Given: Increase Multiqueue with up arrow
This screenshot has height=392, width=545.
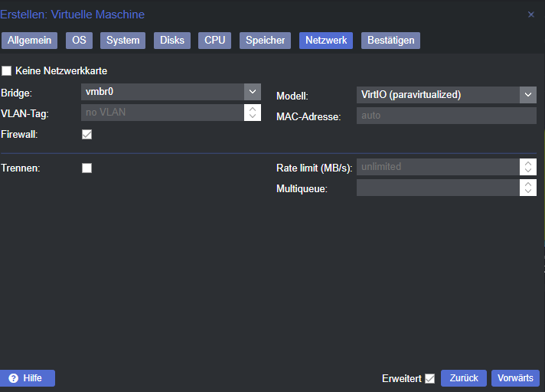Looking at the screenshot, I should [x=528, y=184].
